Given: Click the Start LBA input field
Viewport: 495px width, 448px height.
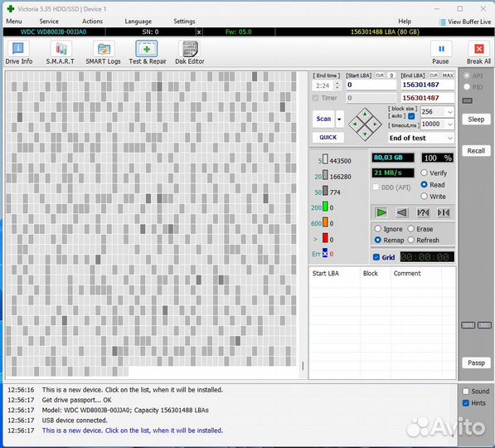Looking at the screenshot, I should [371, 85].
